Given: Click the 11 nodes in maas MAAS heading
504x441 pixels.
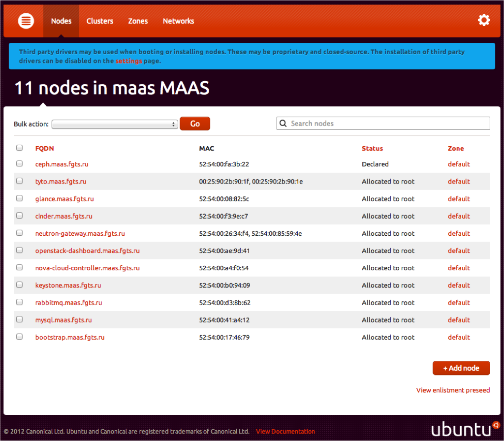Looking at the screenshot, I should (x=112, y=88).
